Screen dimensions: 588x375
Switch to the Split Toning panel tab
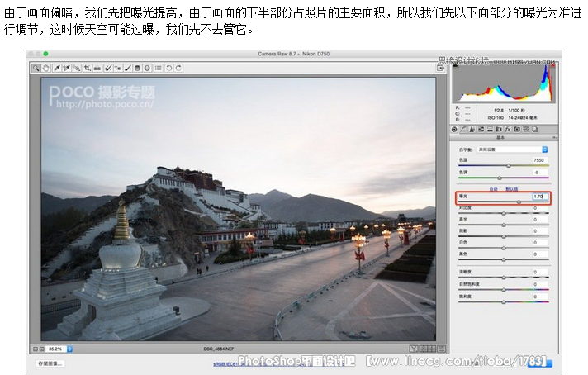[x=490, y=130]
